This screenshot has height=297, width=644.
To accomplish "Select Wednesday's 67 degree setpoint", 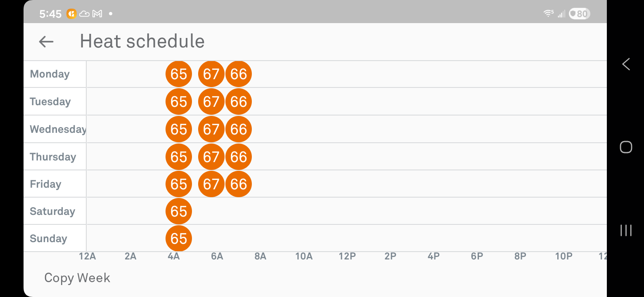I will coord(211,129).
